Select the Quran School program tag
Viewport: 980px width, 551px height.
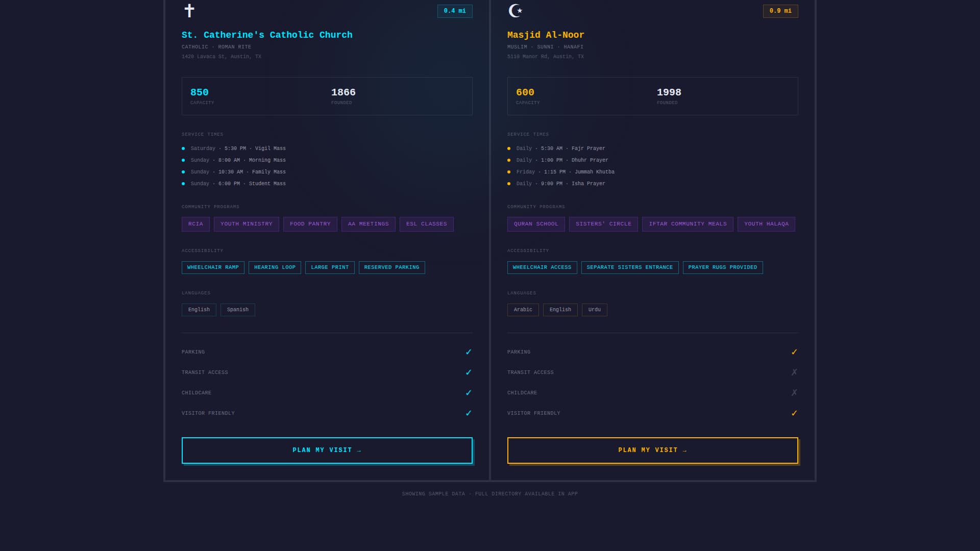(x=536, y=224)
